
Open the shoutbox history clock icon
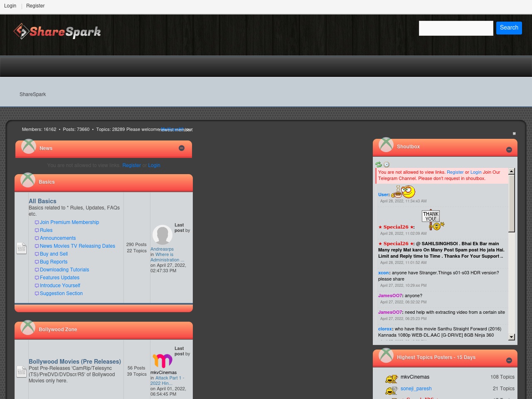click(387, 165)
